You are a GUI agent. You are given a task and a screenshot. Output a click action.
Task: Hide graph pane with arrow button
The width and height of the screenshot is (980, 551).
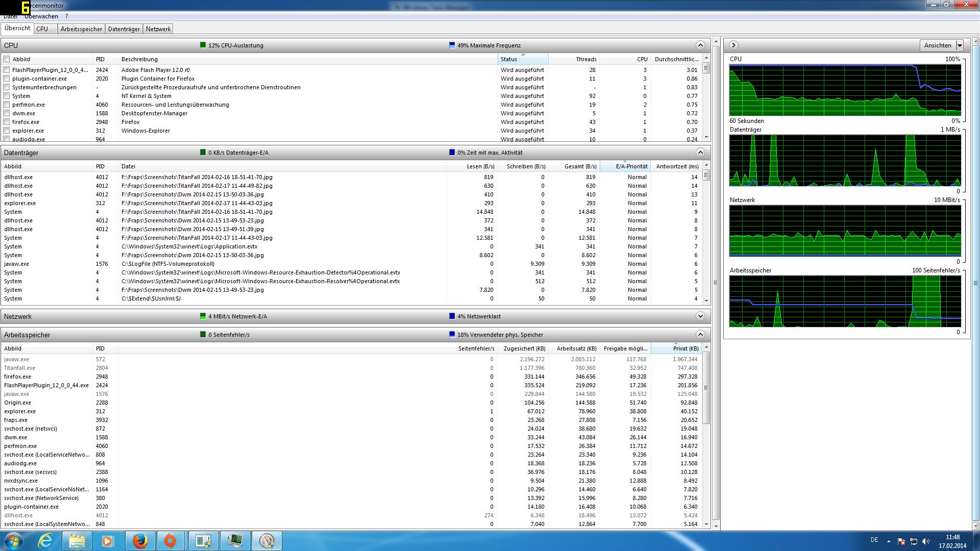point(733,45)
